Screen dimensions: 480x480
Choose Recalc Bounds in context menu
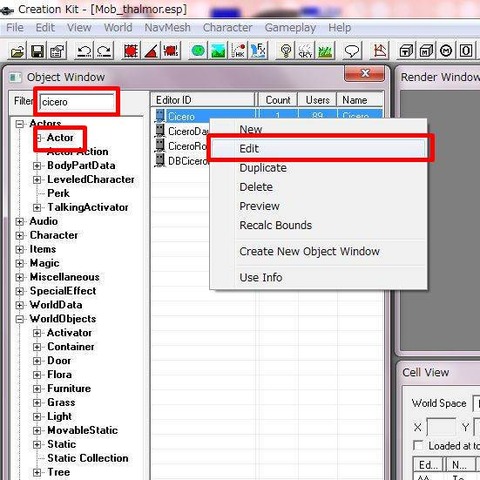(x=318, y=225)
